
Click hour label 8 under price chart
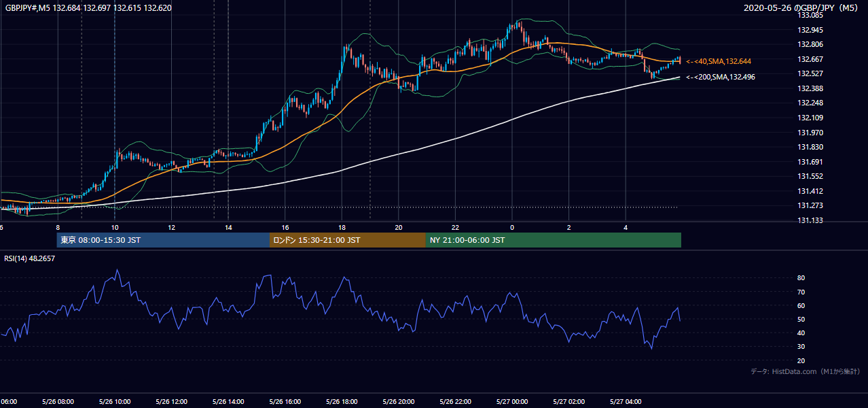pyautogui.click(x=58, y=227)
